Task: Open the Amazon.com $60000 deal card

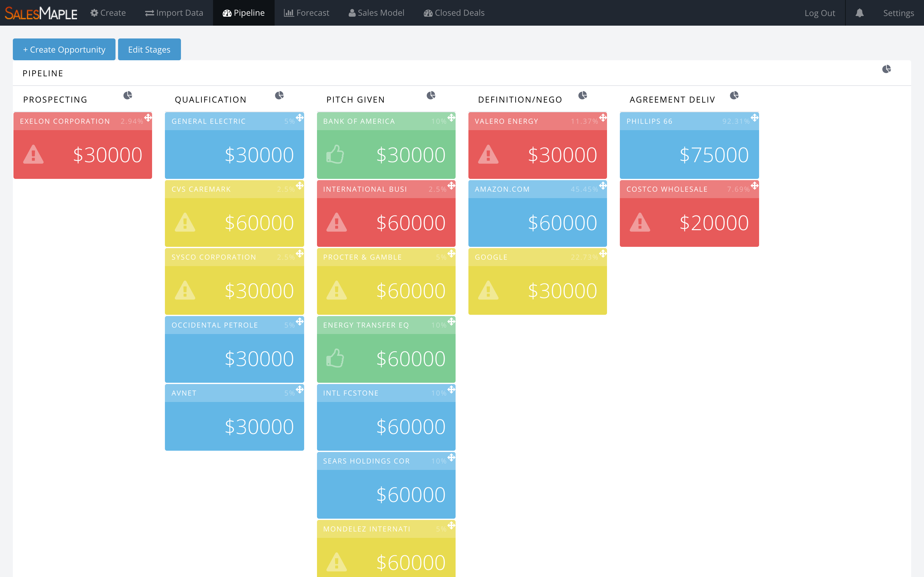Action: (537, 222)
